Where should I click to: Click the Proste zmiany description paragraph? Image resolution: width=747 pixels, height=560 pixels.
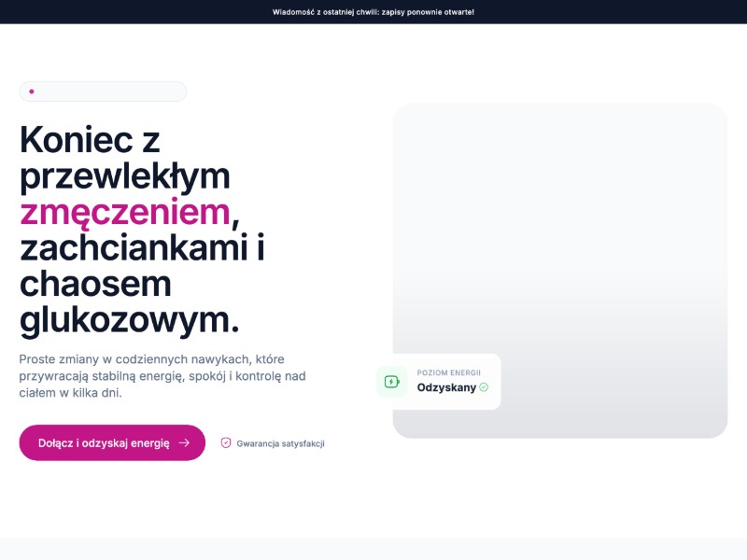pos(162,376)
